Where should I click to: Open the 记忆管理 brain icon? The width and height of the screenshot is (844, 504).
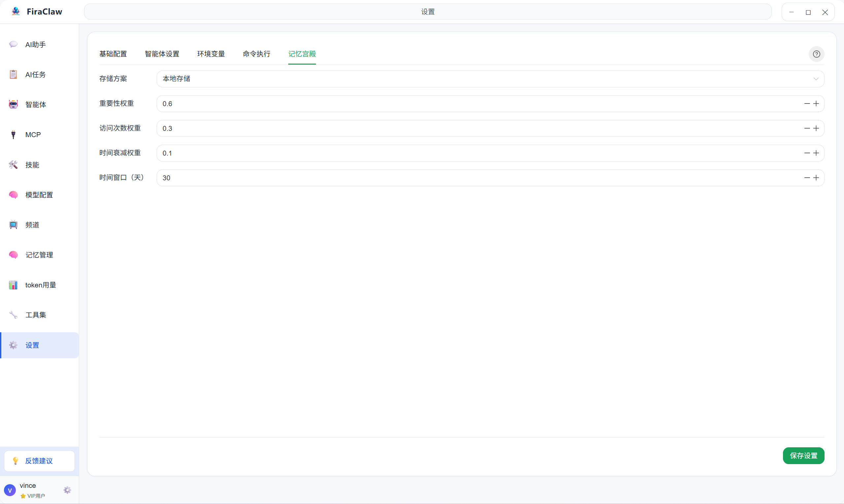(x=13, y=255)
